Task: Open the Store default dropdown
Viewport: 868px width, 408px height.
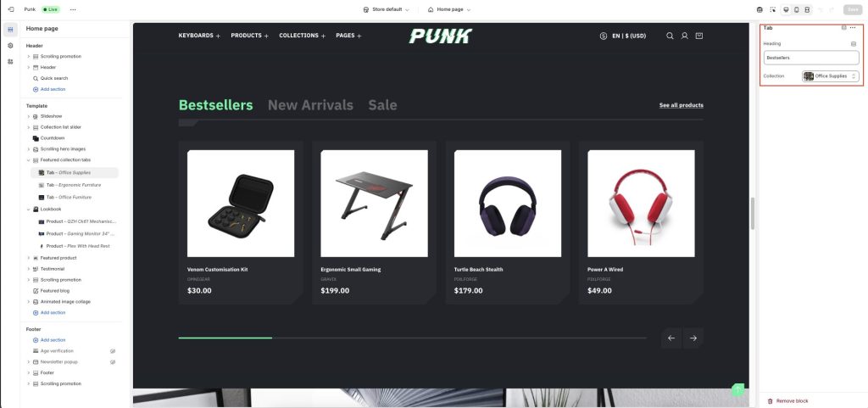Action: point(386,9)
